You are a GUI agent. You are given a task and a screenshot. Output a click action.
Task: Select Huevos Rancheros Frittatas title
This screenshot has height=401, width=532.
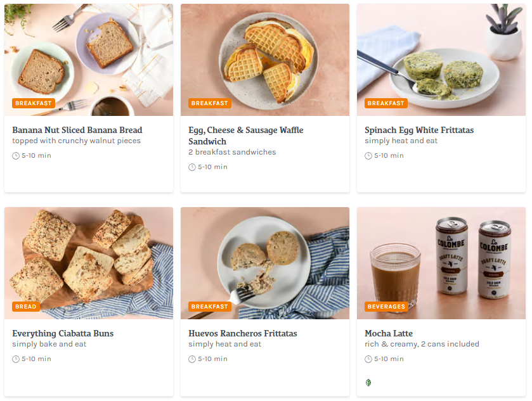pyautogui.click(x=243, y=334)
